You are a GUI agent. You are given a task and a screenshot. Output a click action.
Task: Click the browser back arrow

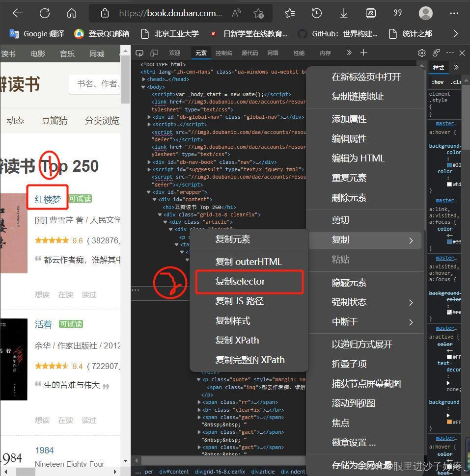point(18,13)
